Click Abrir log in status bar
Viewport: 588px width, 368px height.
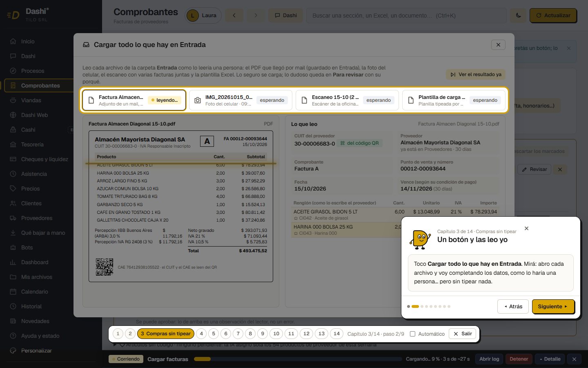[489, 359]
